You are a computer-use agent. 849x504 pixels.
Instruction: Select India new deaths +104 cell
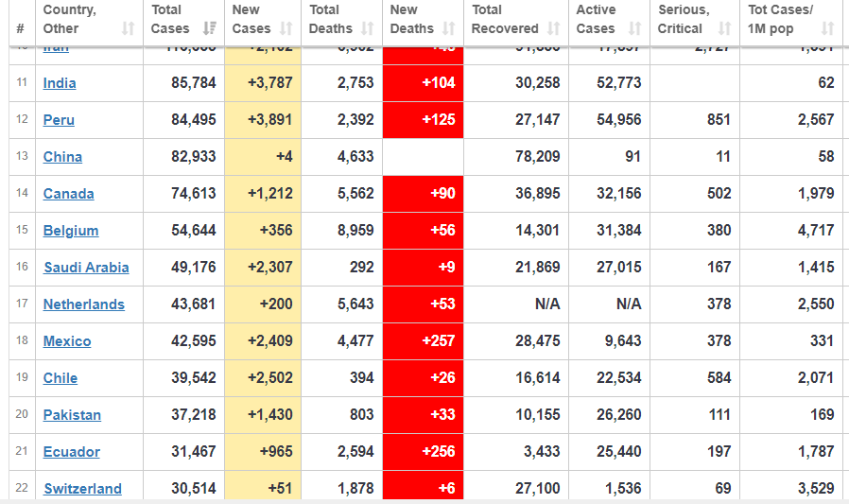tap(423, 83)
